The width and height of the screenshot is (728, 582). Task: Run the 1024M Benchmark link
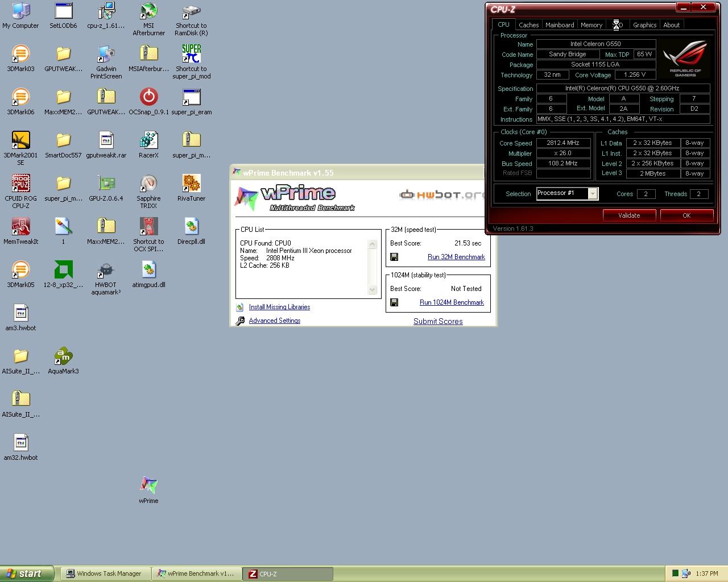coord(452,302)
